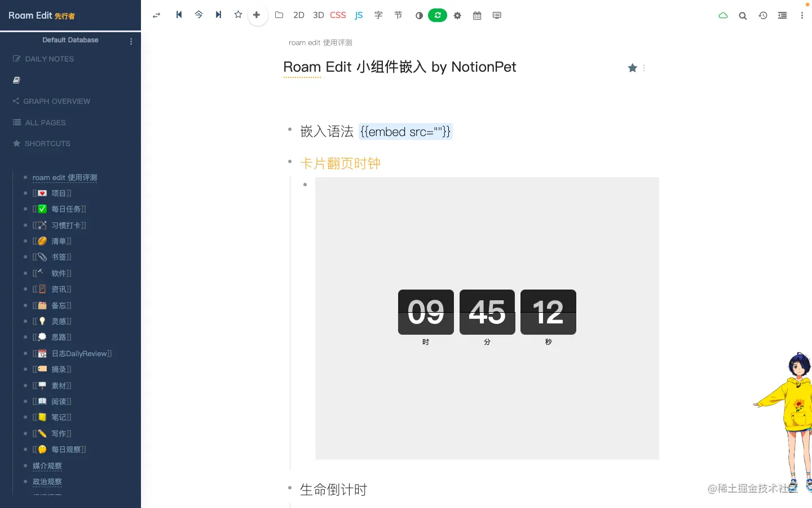Click the page title Roam Edit 小组件嵌入
Screen dimensions: 812x508
(x=399, y=67)
